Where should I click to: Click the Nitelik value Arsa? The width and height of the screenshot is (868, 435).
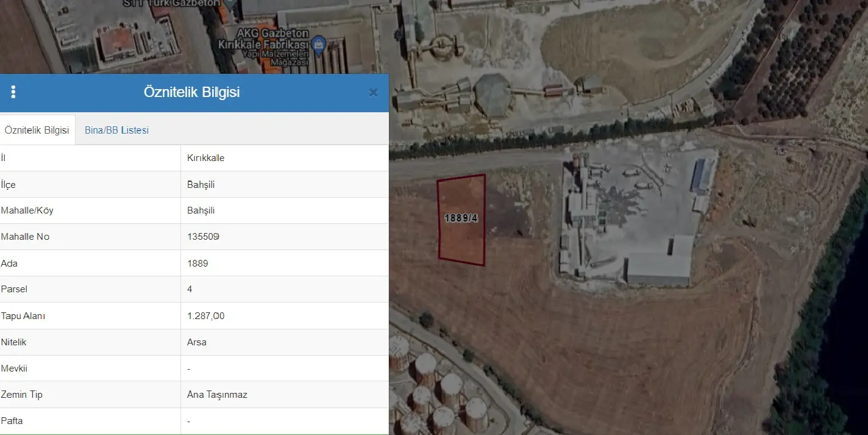[x=197, y=342]
